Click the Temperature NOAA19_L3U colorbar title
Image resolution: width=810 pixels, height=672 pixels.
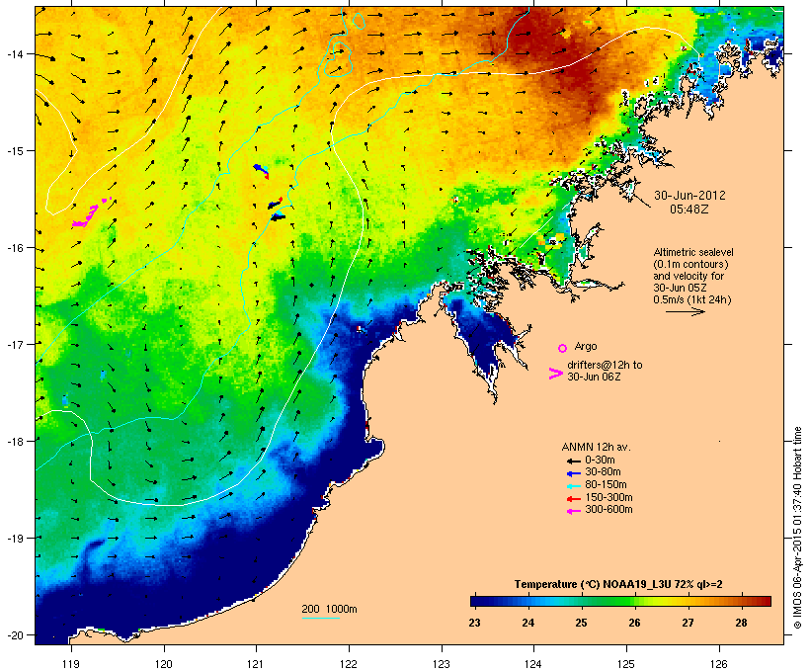(618, 584)
